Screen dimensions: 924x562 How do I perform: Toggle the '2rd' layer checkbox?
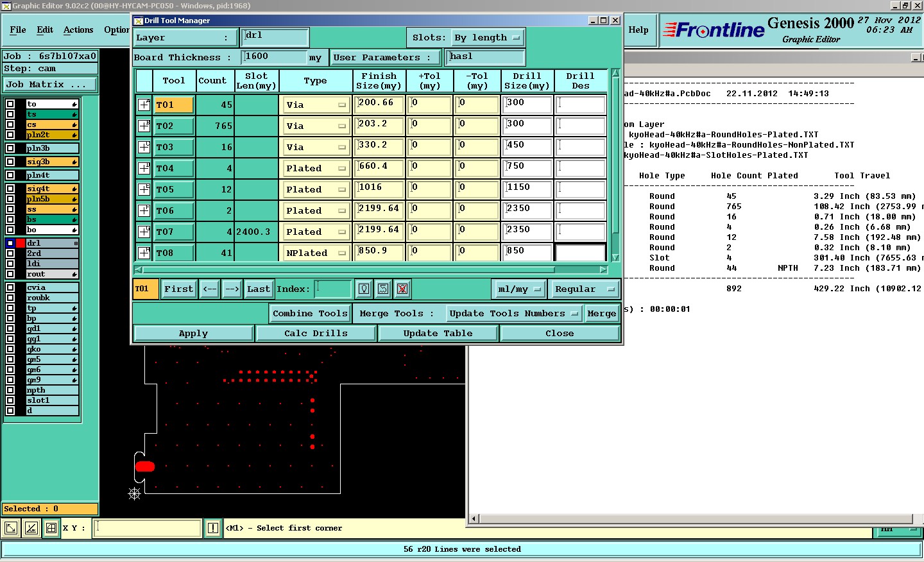(x=10, y=253)
